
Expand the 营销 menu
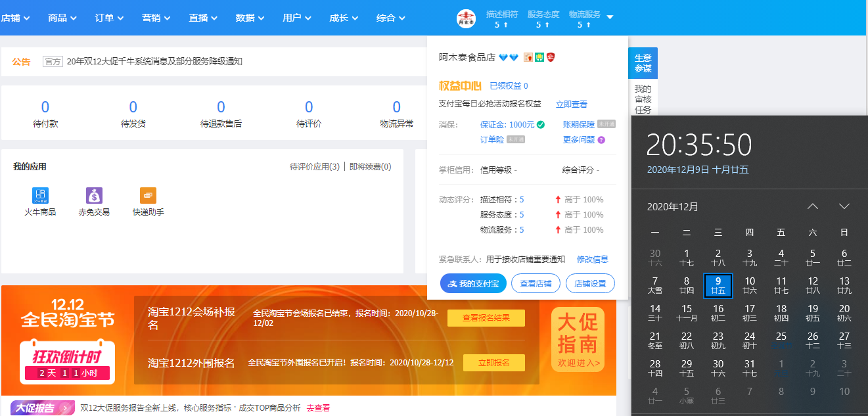click(x=156, y=18)
